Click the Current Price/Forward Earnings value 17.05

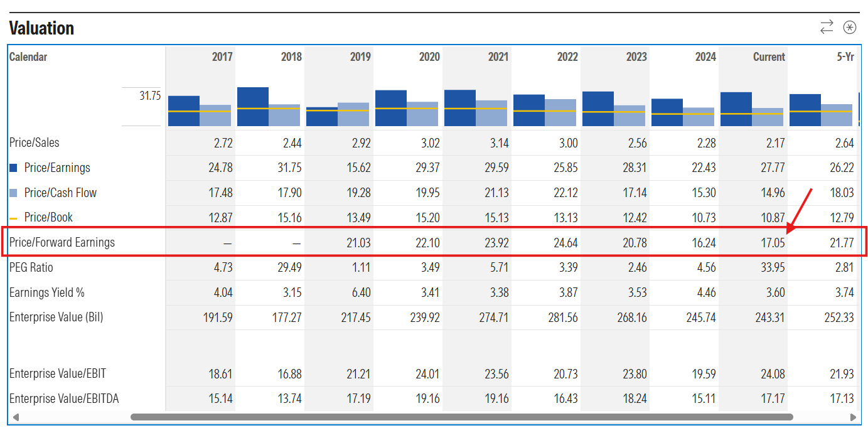coord(773,243)
